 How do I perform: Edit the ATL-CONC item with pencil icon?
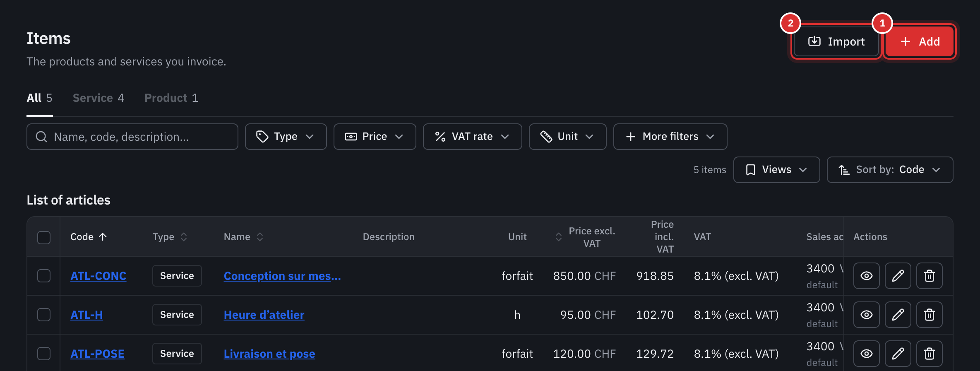[898, 276]
